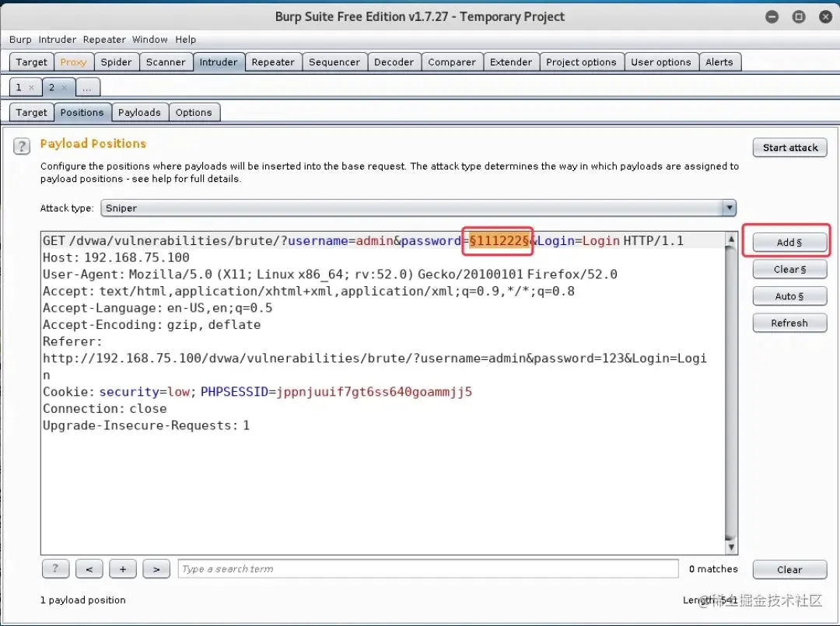Open the Help menu
This screenshot has height=626, width=840.
pyautogui.click(x=185, y=40)
